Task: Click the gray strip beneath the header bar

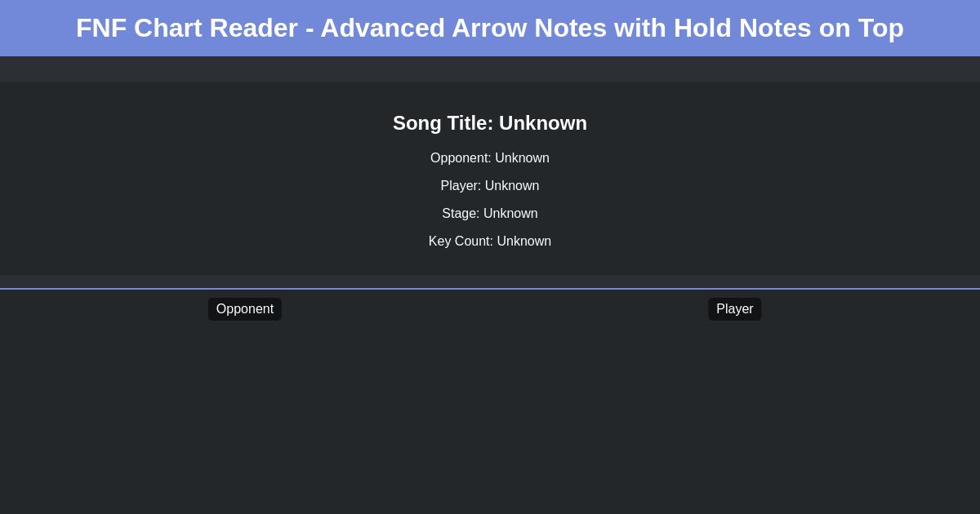Action: pyautogui.click(x=490, y=69)
